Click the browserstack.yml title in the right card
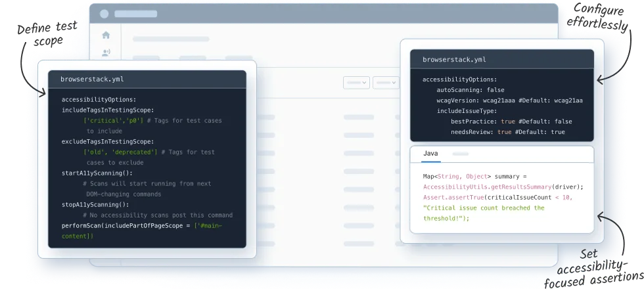The width and height of the screenshot is (644, 289). click(454, 60)
